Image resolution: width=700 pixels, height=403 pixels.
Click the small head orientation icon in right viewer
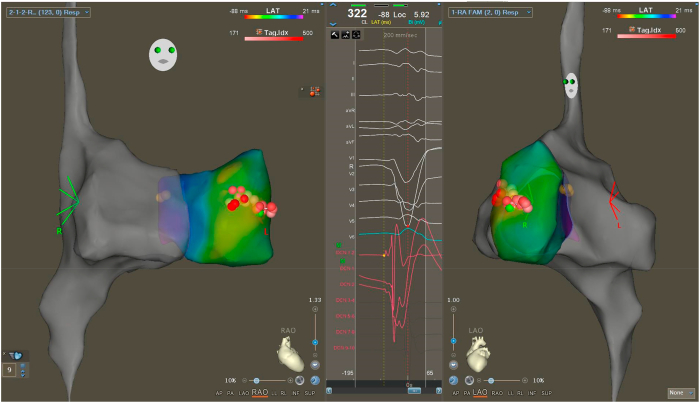[571, 85]
